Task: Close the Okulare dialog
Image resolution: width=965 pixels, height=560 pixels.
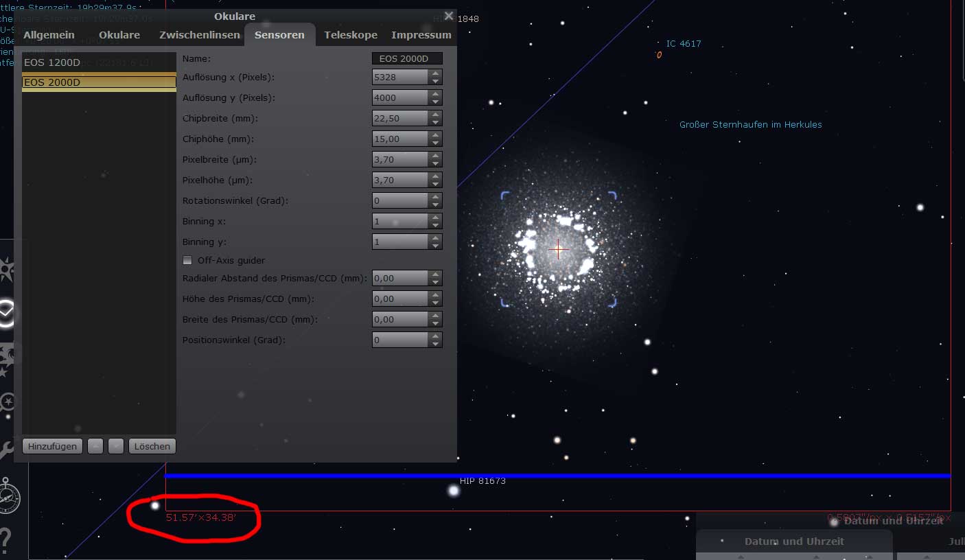Action: 449,16
